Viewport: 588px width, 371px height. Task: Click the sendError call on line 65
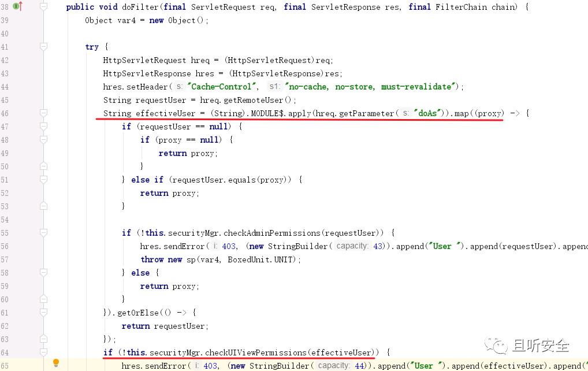pyautogui.click(x=165, y=366)
